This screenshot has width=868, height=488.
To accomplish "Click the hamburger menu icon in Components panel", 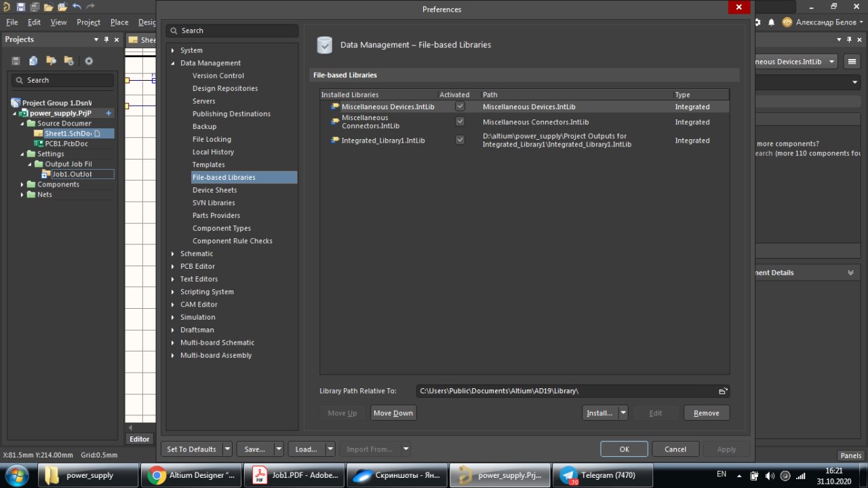I will [852, 62].
